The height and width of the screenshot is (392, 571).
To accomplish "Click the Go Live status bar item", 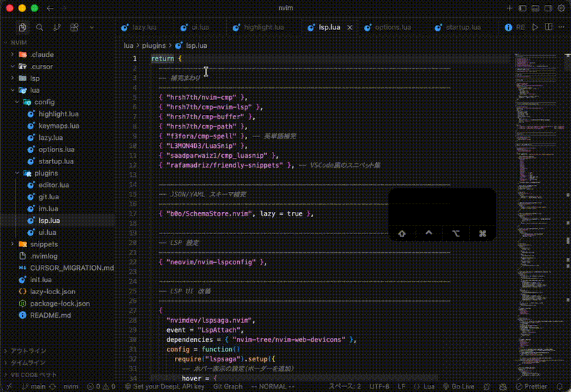I will (x=459, y=386).
